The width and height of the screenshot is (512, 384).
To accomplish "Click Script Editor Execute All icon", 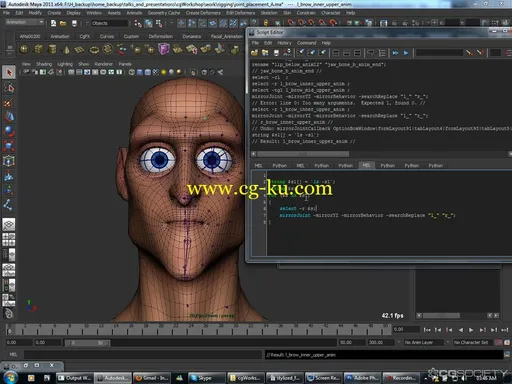I will pyautogui.click(x=395, y=53).
